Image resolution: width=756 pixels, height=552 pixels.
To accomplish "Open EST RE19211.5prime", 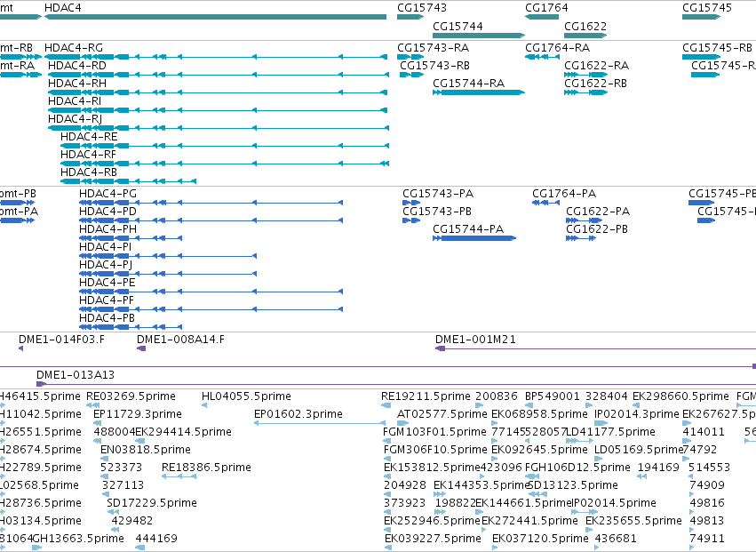I will [x=386, y=405].
